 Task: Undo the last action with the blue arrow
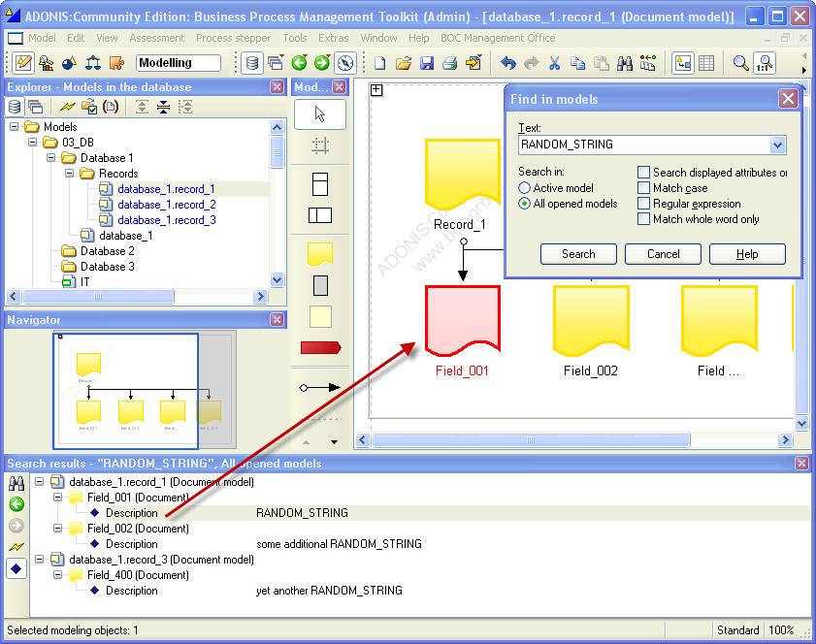click(507, 63)
